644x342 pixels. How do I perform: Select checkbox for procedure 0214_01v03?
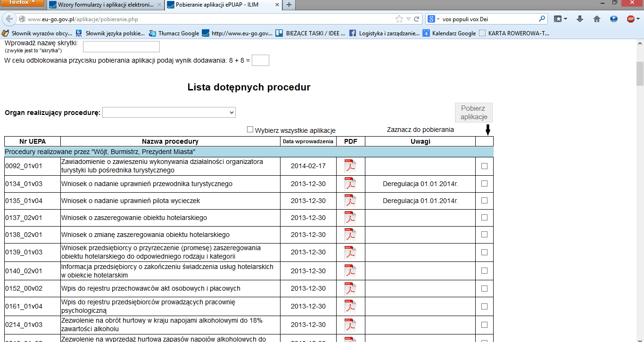point(484,325)
